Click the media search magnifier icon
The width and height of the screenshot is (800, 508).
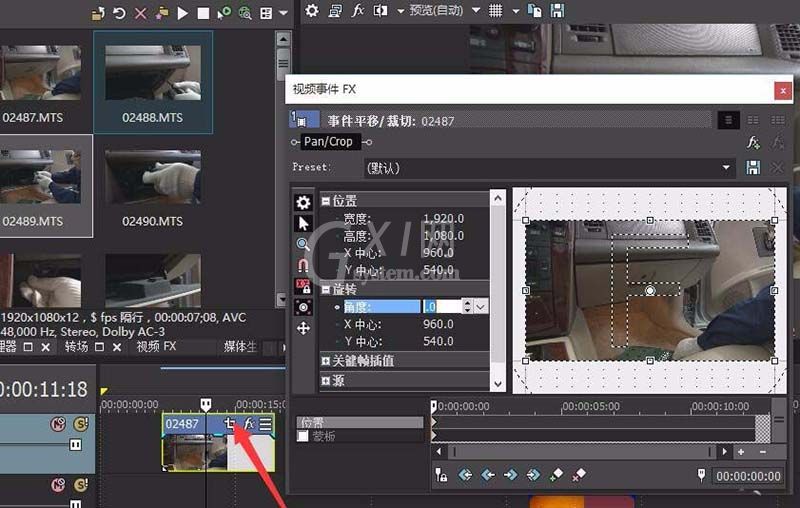(245, 13)
